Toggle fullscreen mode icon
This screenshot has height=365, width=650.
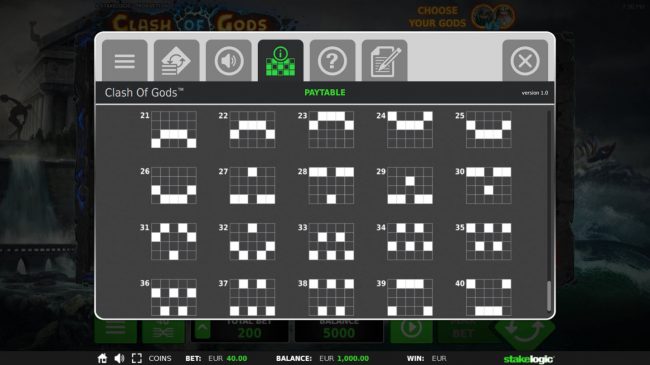click(137, 358)
